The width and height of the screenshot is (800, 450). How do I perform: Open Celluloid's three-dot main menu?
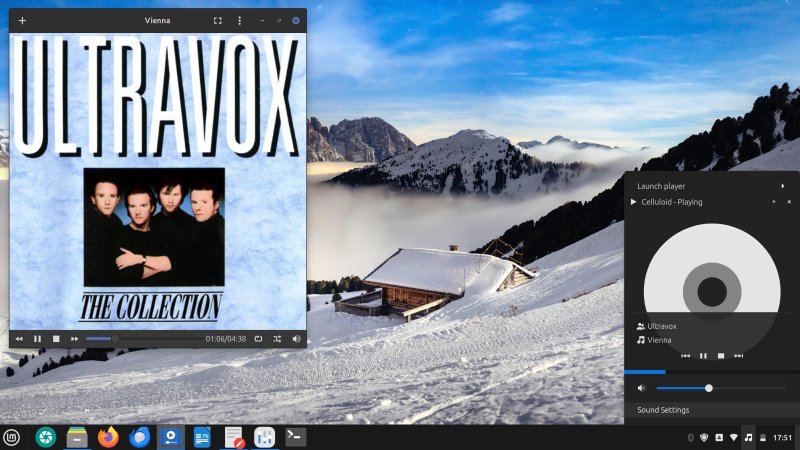click(x=239, y=20)
